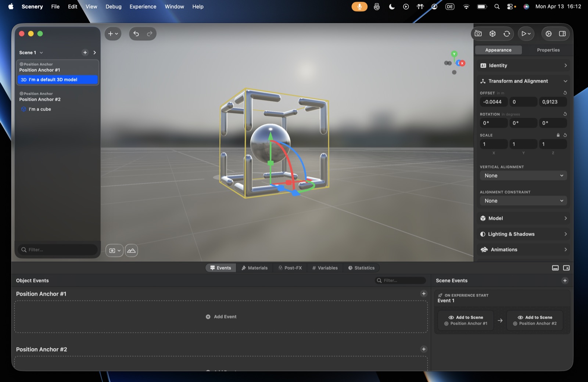The width and height of the screenshot is (588, 382).
Task: Open the Experience menu
Action: [143, 7]
